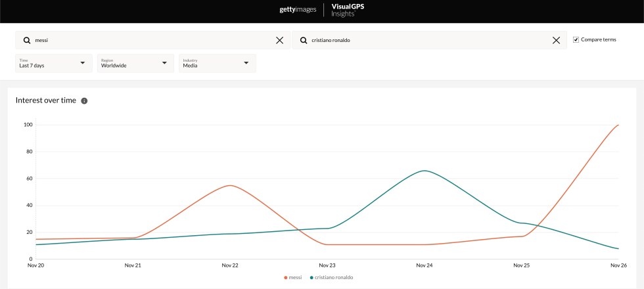Image resolution: width=644 pixels, height=289 pixels.
Task: Toggle the messi series in the legend
Action: pos(293,277)
